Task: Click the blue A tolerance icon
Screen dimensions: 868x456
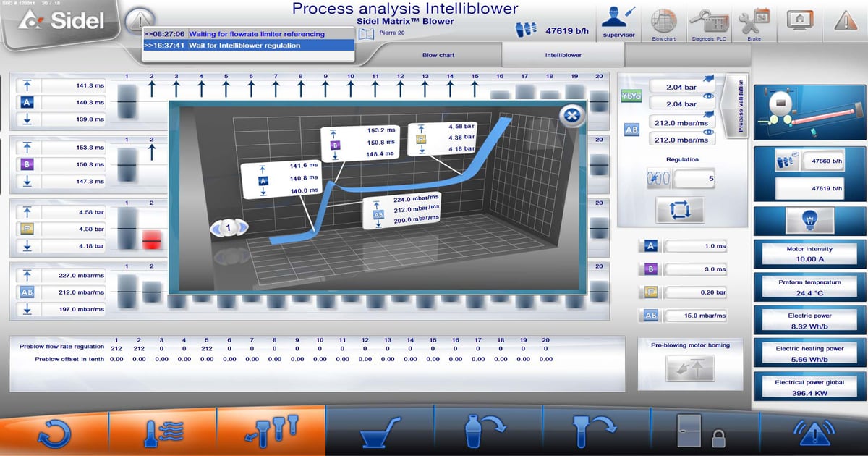Action: point(650,246)
